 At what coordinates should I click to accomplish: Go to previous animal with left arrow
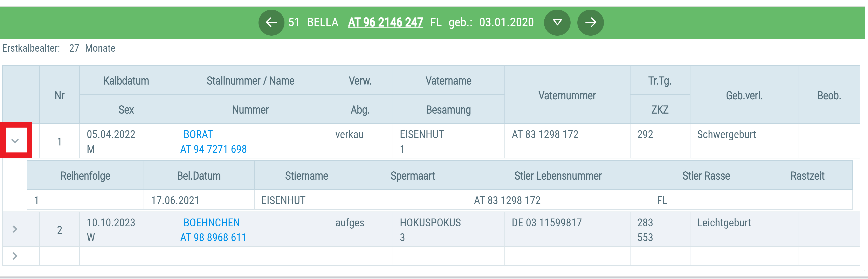click(271, 23)
